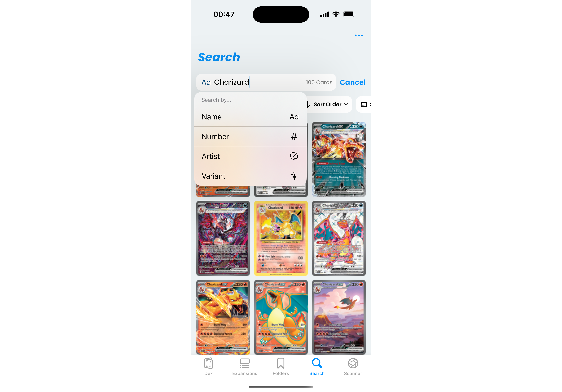Select Artist from search-by options
Screen dimensions: 562x392
[250, 156]
